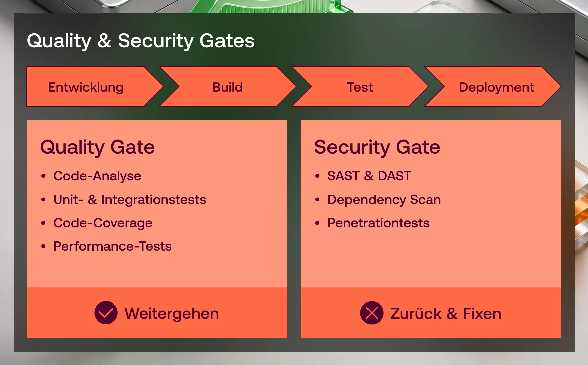Select the SAST & DAST list item
This screenshot has width=588, height=365.
[x=369, y=176]
